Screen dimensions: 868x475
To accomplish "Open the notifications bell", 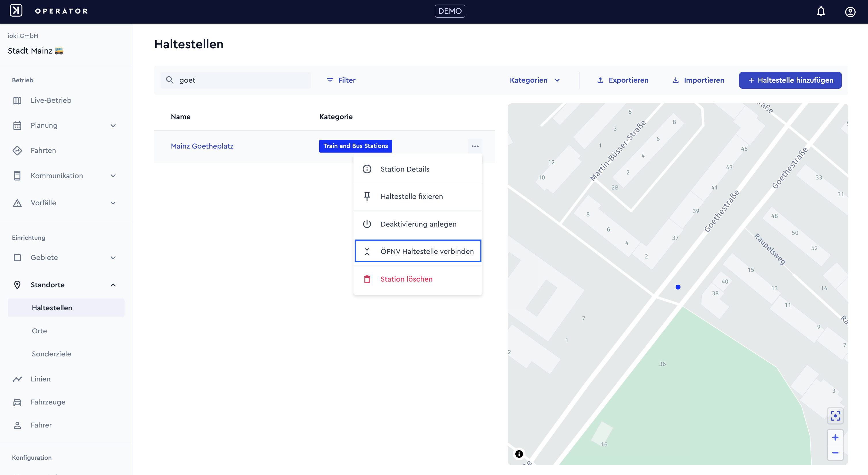I will [x=821, y=12].
